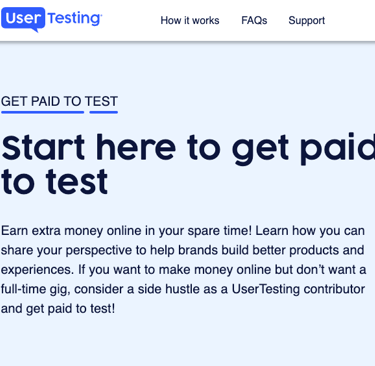Viewport: 375px width, 366px height.
Task: Click the empty light-blue area below the paragraph
Action: [x=187, y=342]
